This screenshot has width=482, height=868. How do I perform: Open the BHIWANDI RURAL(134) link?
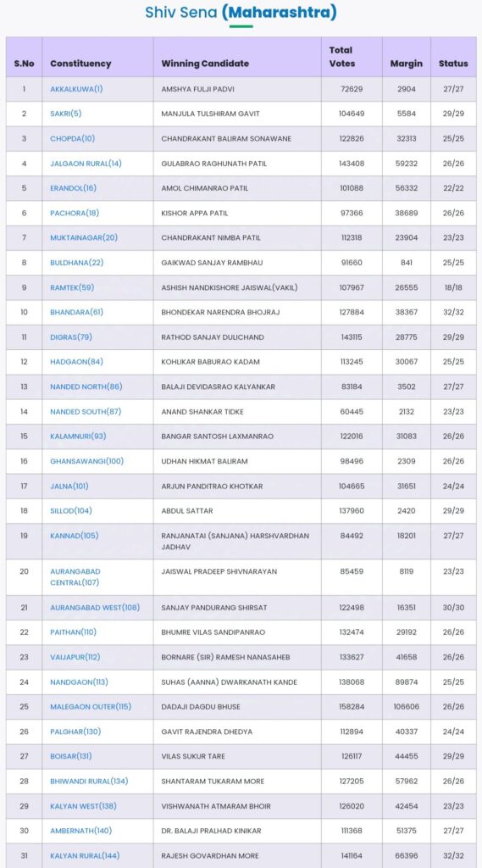[89, 782]
